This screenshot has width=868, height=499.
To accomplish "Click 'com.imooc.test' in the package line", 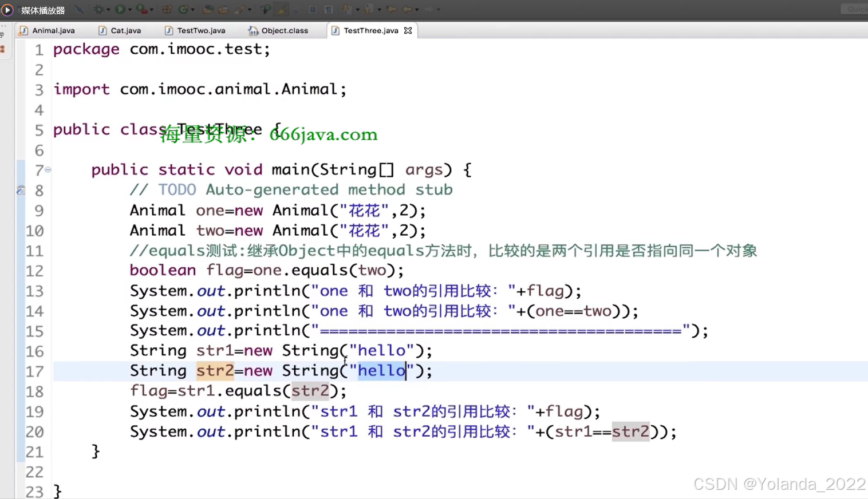I will [196, 49].
